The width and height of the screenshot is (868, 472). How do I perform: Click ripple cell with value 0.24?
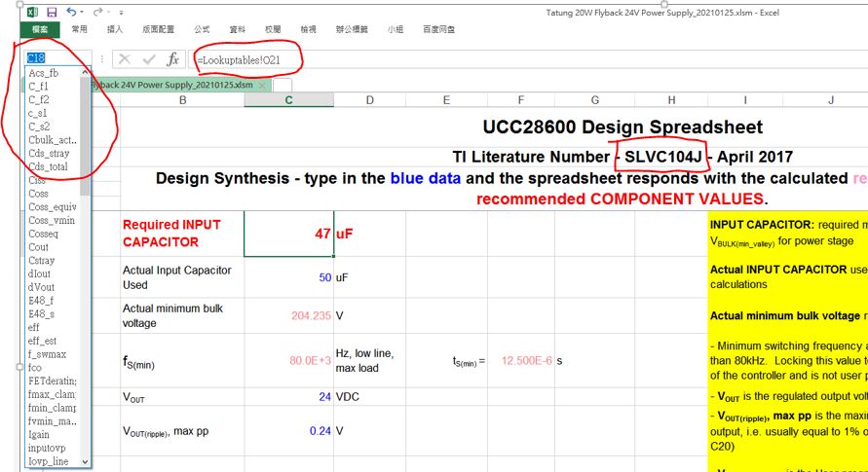(289, 430)
